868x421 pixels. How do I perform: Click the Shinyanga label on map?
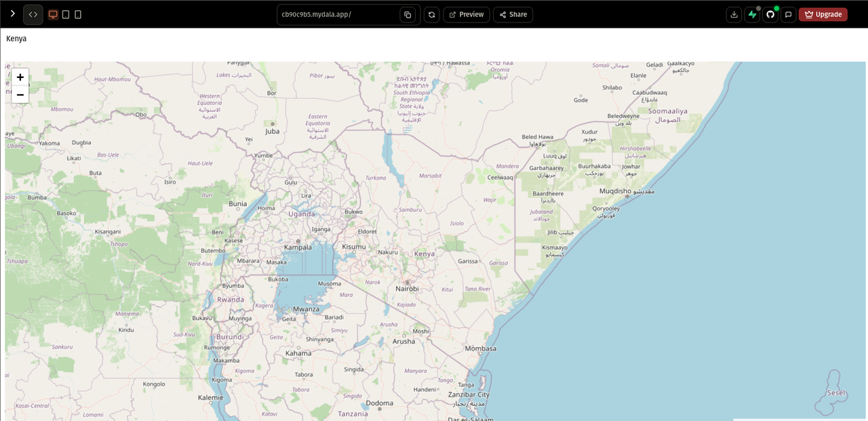pos(320,340)
